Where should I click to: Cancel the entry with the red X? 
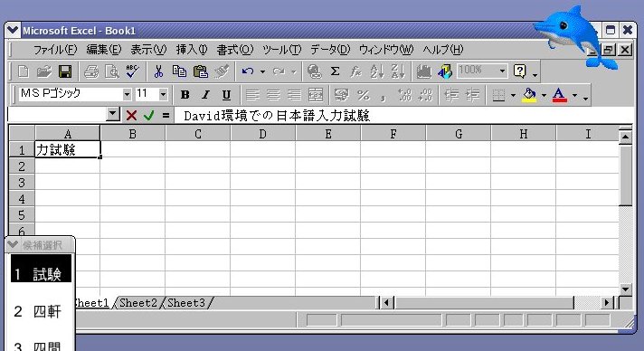point(131,116)
